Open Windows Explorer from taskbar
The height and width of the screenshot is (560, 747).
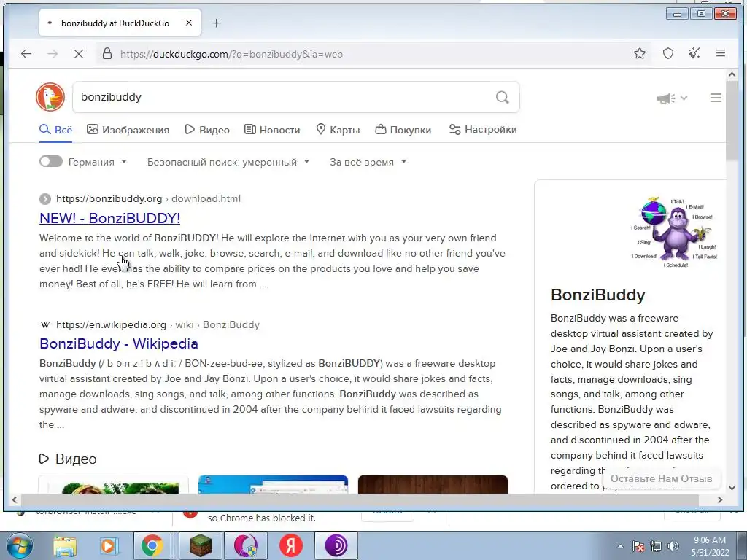coord(65,545)
